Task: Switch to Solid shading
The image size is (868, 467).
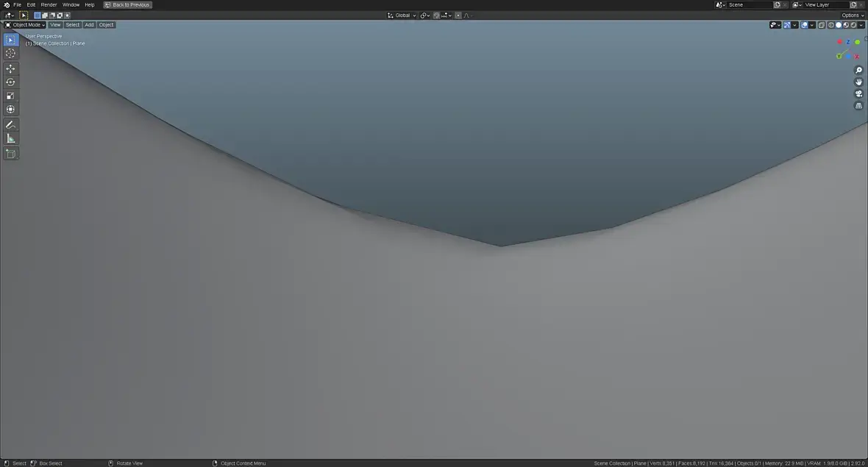Action: [x=838, y=25]
